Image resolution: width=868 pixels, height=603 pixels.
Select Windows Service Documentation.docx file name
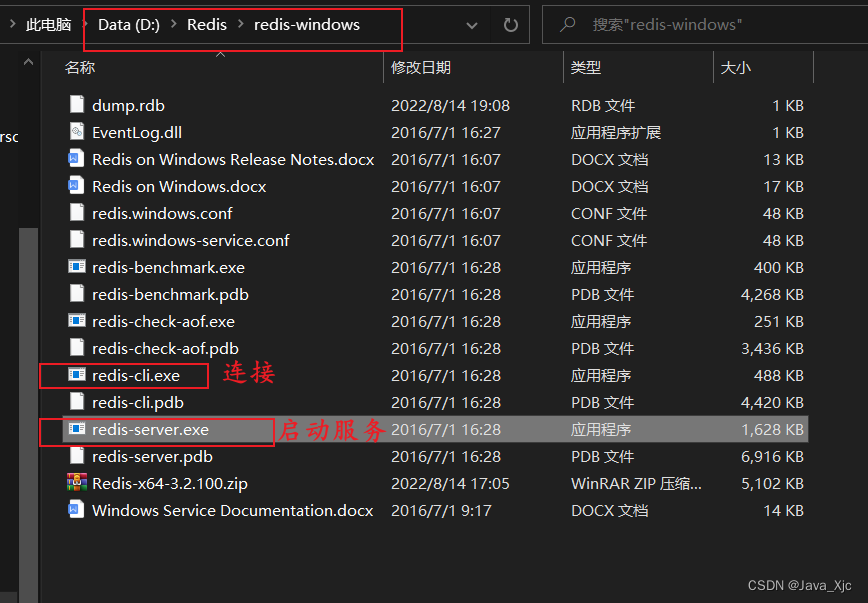click(x=232, y=511)
